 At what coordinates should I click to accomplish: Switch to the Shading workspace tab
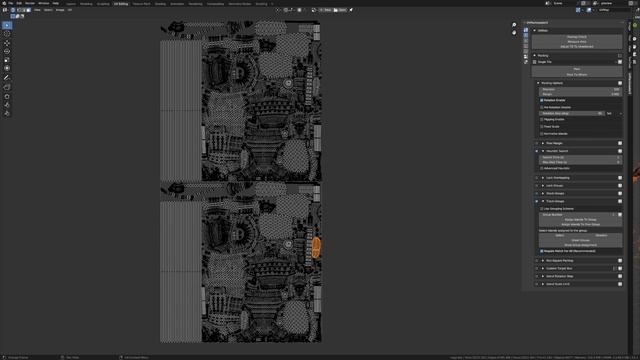point(160,4)
